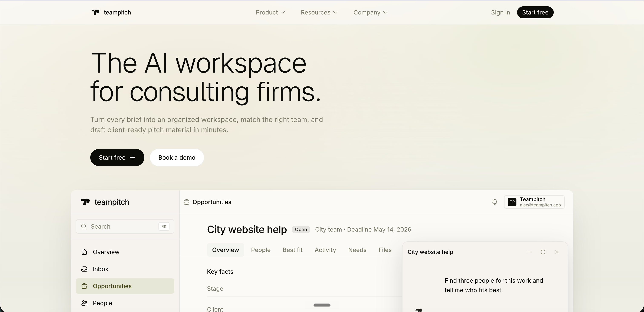Click the 'Find three people for this work' message
Image resolution: width=644 pixels, height=312 pixels.
tap(494, 285)
